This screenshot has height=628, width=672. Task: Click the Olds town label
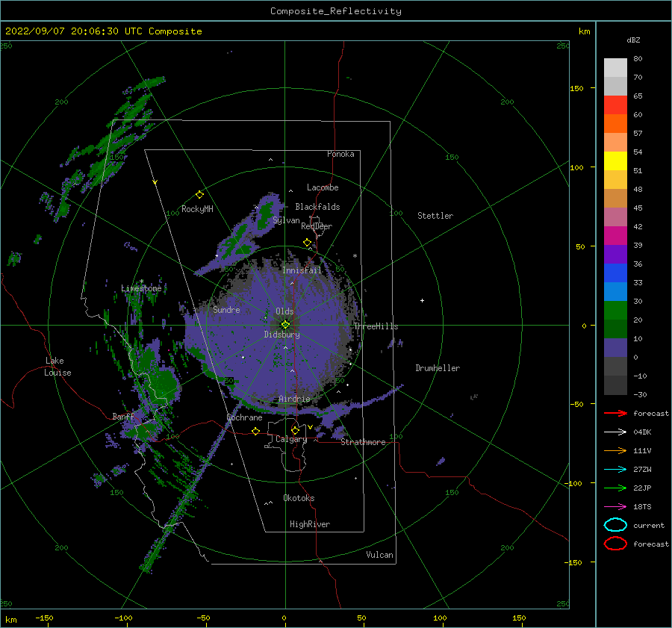tap(284, 311)
